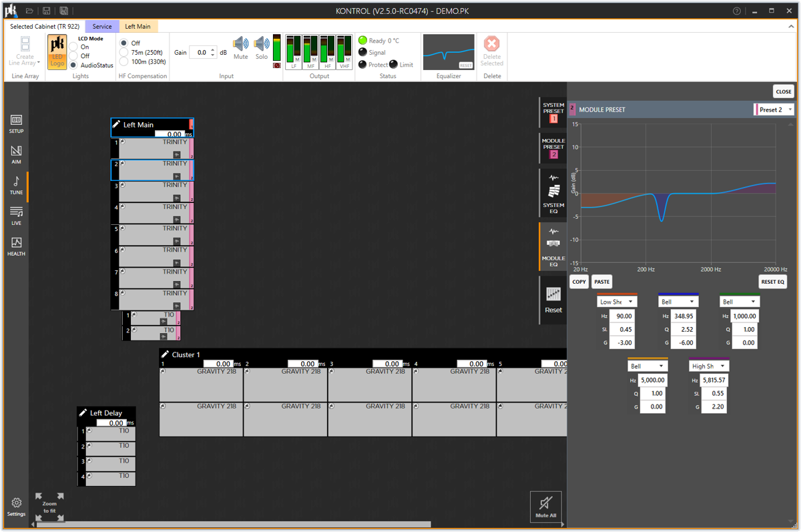Open the Left Main ribbon tab

138,27
